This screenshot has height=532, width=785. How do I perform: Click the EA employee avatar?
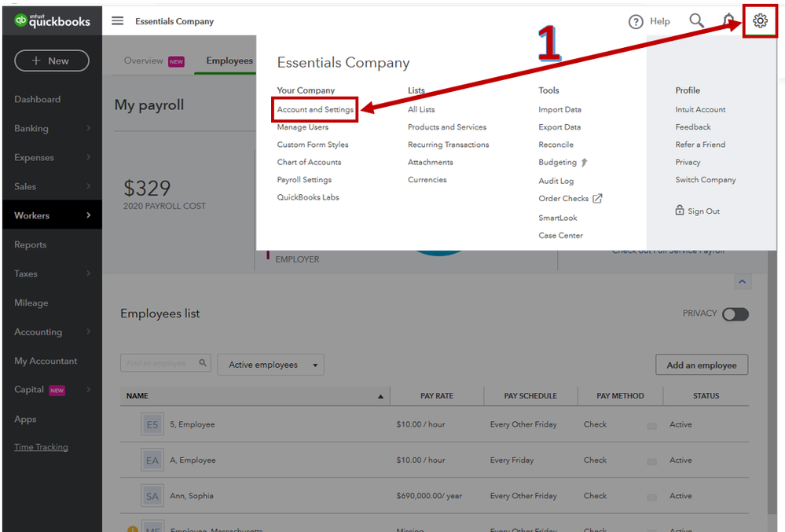tap(152, 460)
